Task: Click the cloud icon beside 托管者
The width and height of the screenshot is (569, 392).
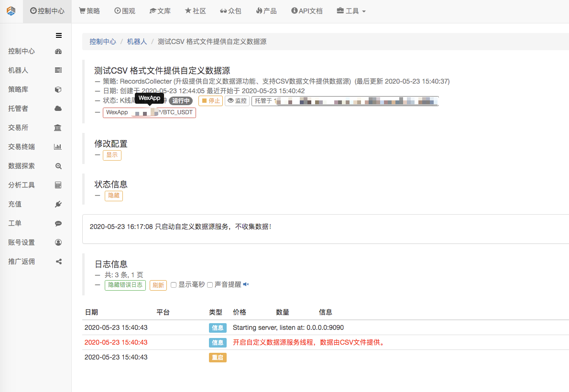Action: [58, 109]
